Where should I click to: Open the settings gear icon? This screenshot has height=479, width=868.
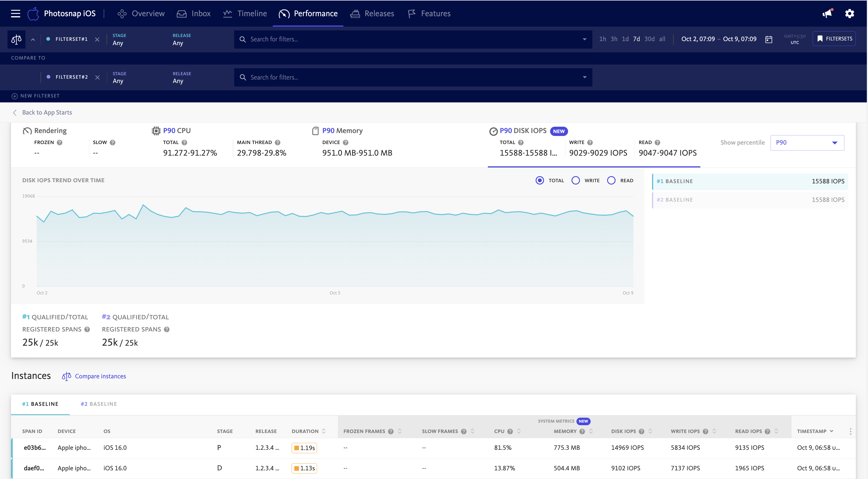pos(849,14)
